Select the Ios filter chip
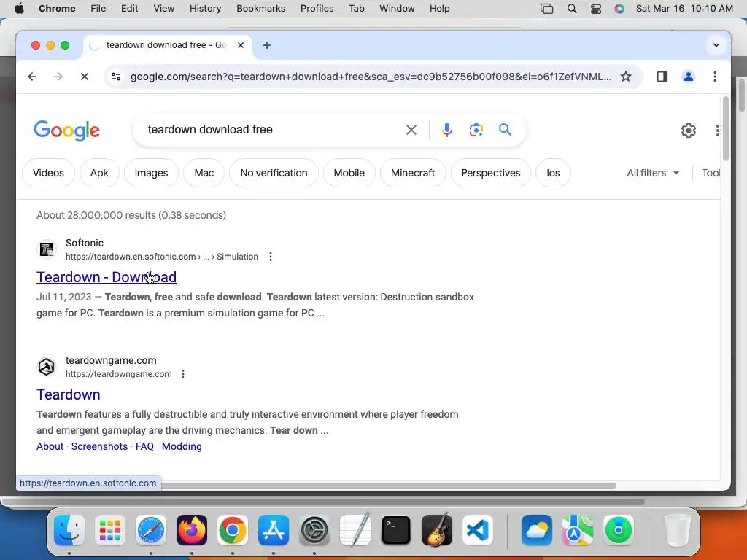The width and height of the screenshot is (747, 560). (x=553, y=174)
